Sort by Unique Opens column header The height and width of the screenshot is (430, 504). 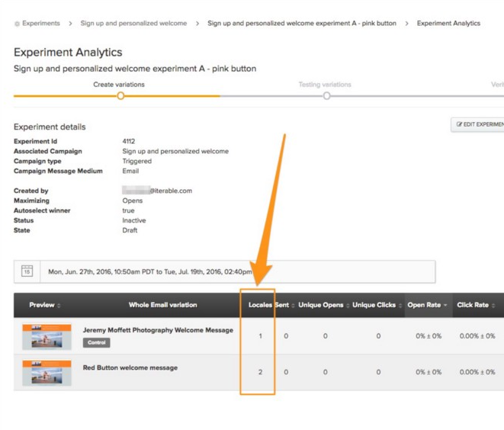pyautogui.click(x=320, y=305)
